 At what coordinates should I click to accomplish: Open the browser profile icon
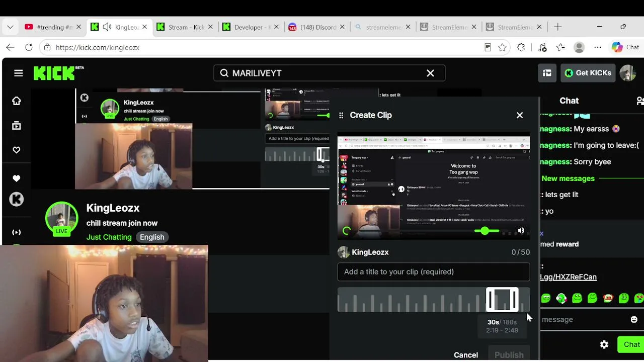click(x=579, y=47)
